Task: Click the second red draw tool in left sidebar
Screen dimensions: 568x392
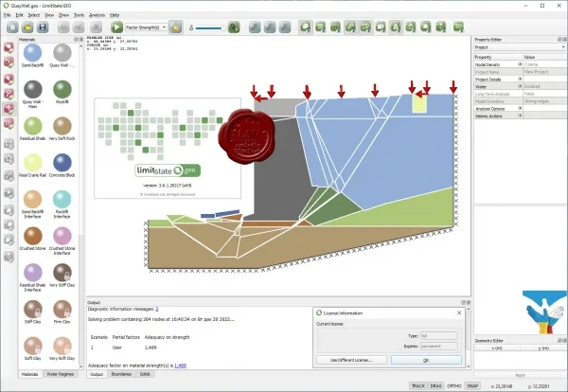Action: tap(9, 62)
